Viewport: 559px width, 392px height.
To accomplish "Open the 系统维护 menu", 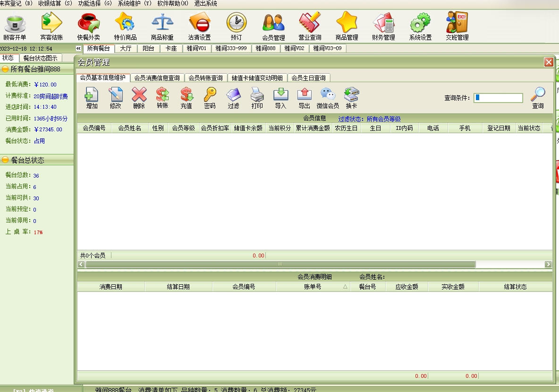I will (135, 3).
